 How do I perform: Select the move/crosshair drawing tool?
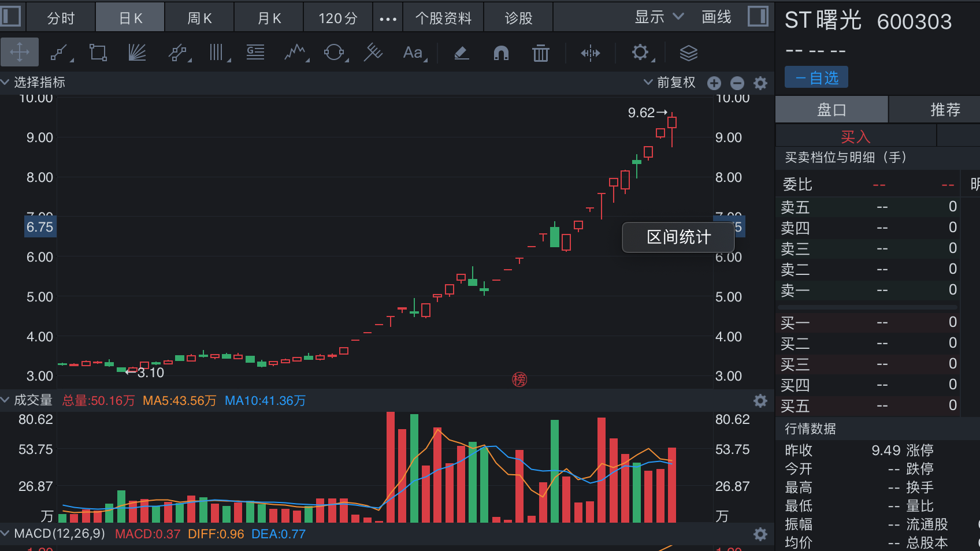point(20,53)
